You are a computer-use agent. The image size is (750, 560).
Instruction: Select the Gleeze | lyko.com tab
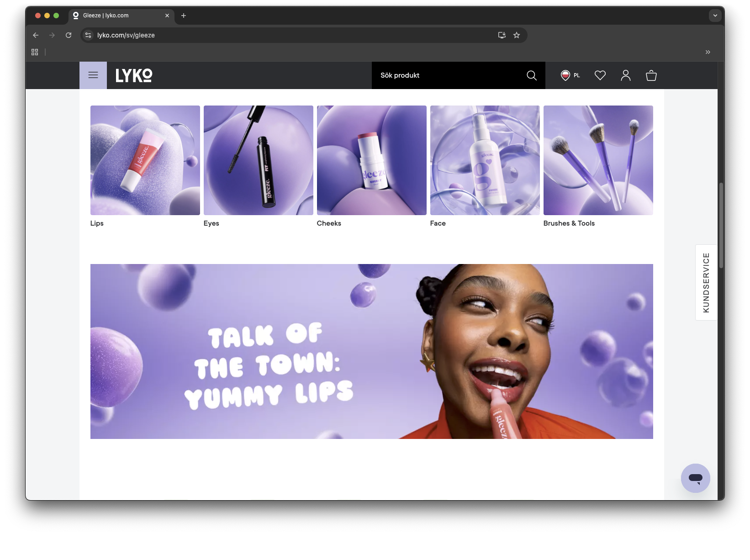[121, 16]
